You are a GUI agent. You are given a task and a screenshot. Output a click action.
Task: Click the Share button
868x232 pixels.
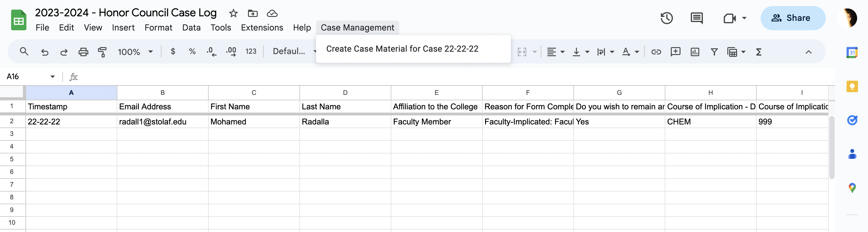pos(792,18)
